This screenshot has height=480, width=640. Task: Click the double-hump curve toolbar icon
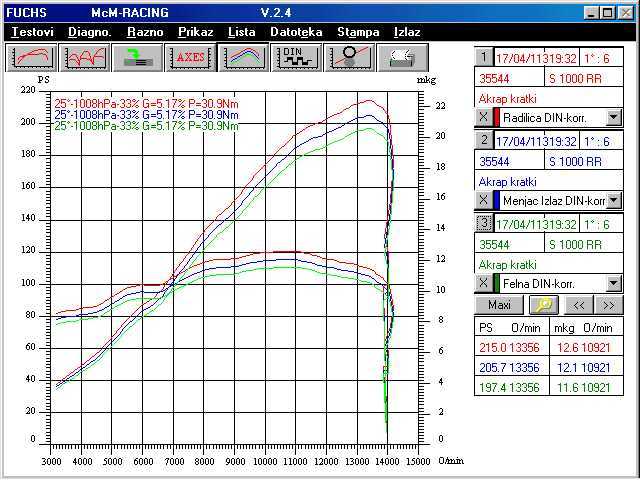(x=85, y=56)
